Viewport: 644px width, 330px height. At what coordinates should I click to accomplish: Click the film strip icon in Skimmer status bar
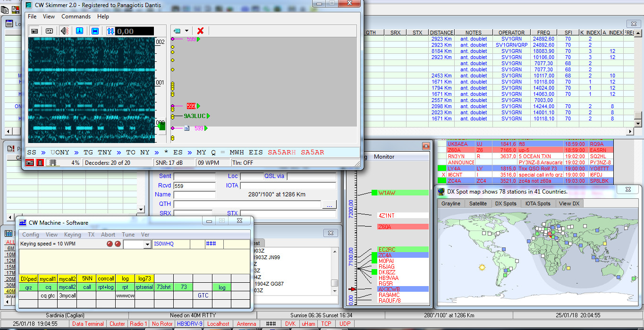[52, 162]
